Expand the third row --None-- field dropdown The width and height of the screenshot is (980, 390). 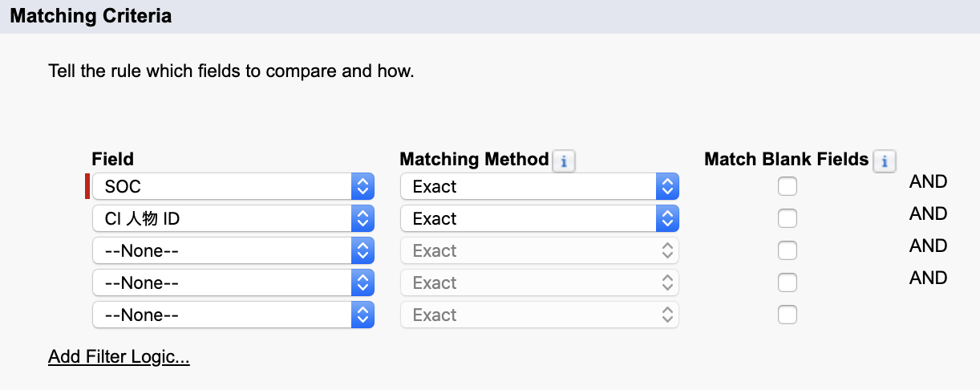pos(233,251)
